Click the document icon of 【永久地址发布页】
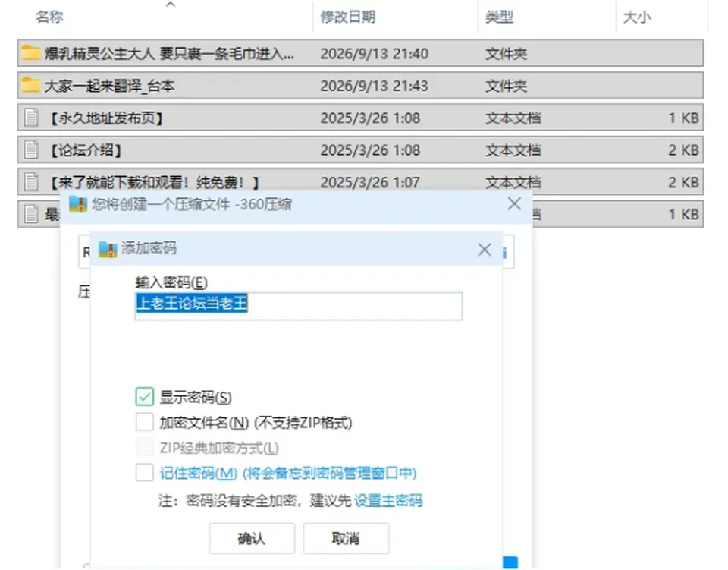 coord(31,118)
